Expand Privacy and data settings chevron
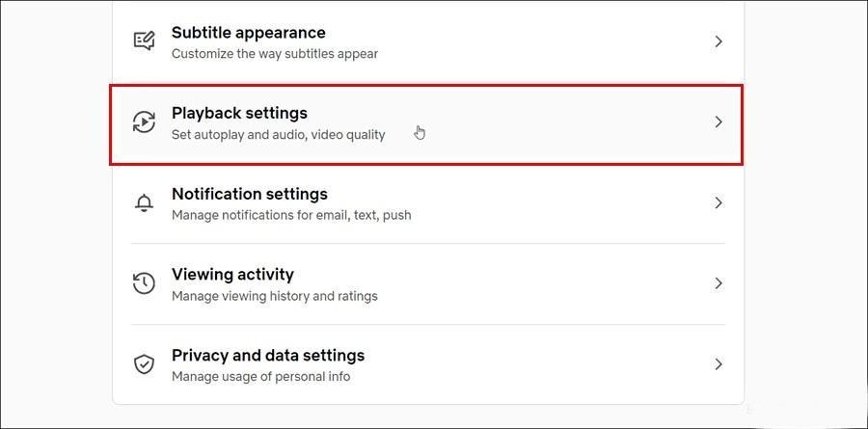 719,364
